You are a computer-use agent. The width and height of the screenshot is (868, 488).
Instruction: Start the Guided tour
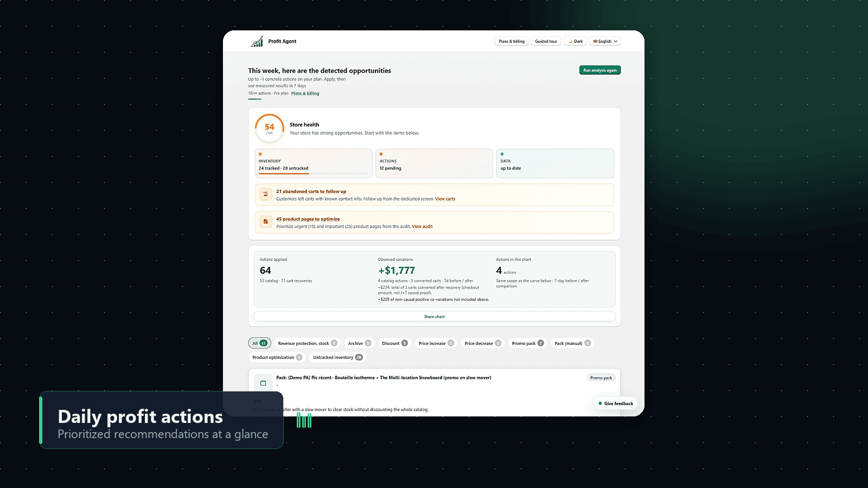546,41
